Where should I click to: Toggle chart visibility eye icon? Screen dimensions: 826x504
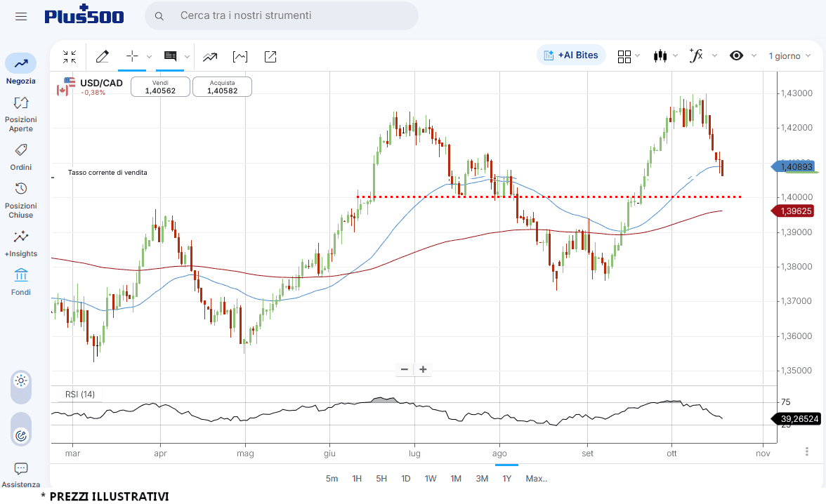pyautogui.click(x=736, y=55)
